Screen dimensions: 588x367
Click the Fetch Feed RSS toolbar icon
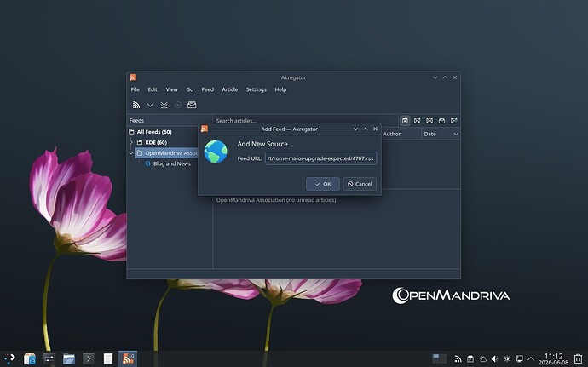click(136, 105)
